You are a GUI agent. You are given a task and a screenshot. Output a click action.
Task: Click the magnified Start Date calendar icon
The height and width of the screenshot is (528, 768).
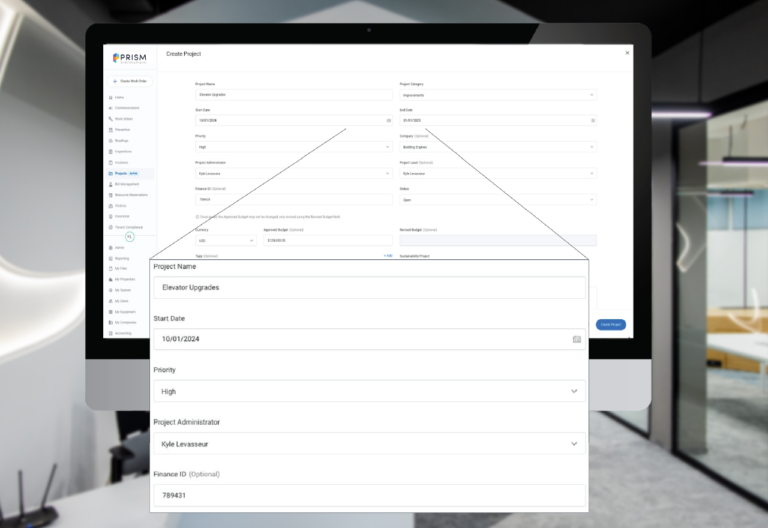point(576,339)
